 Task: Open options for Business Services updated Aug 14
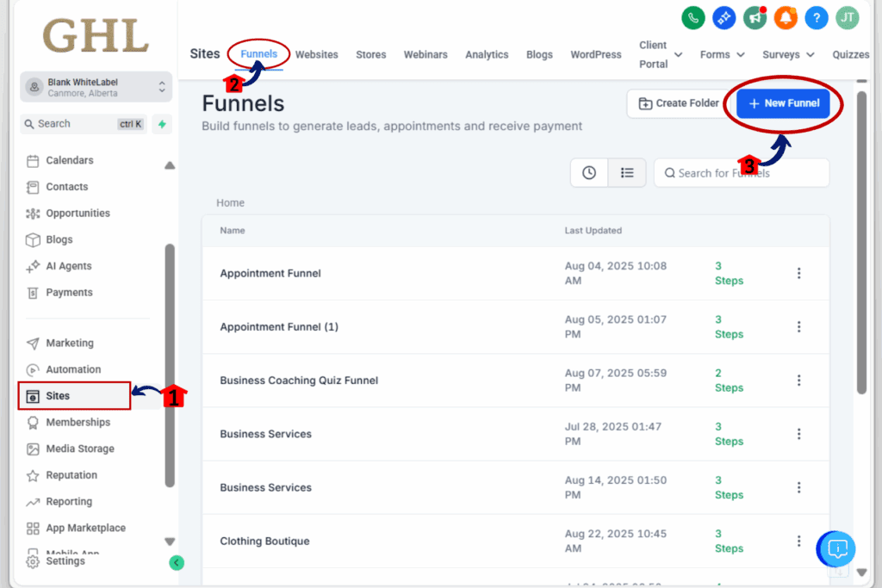(x=798, y=487)
